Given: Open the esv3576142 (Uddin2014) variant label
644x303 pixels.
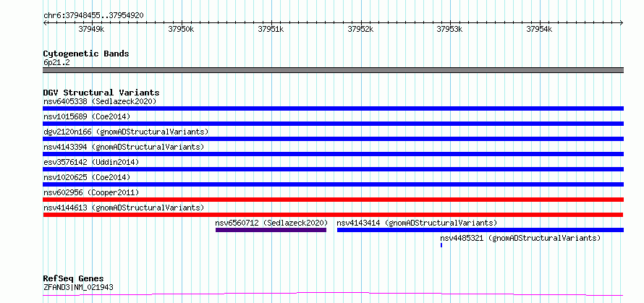Looking at the screenshot, I should click(x=91, y=162).
